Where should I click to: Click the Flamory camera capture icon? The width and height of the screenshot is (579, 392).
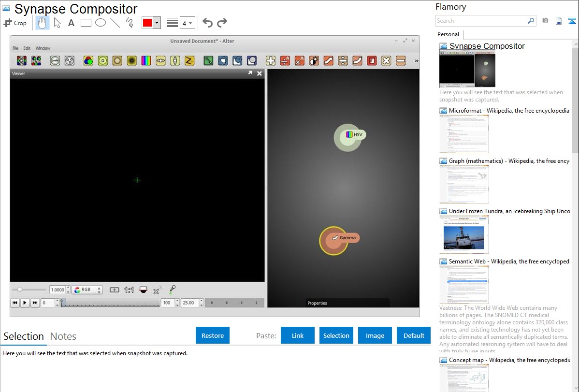click(x=545, y=21)
